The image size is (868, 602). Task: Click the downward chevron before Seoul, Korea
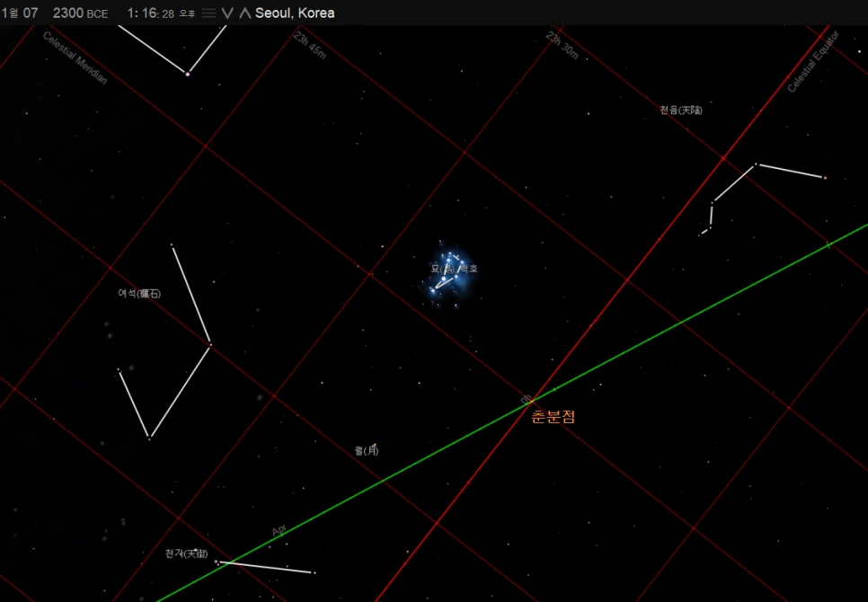(x=227, y=13)
